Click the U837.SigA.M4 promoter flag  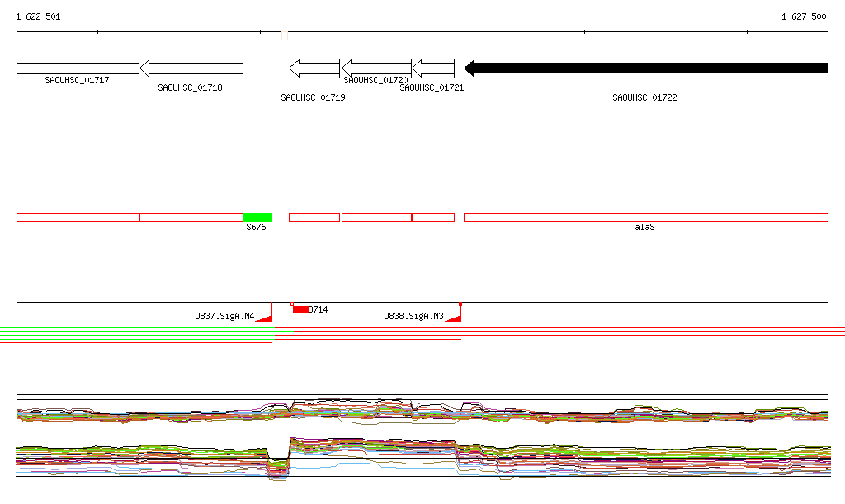click(x=264, y=313)
